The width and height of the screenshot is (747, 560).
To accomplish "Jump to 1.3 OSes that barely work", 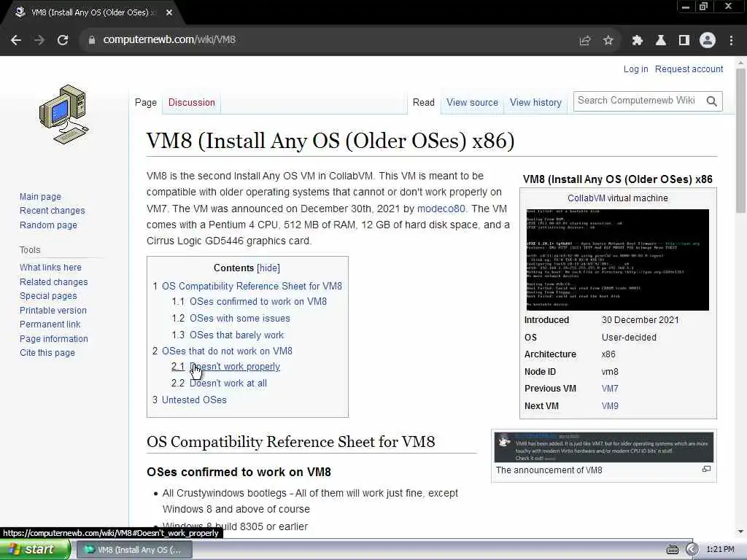I will pos(228,335).
